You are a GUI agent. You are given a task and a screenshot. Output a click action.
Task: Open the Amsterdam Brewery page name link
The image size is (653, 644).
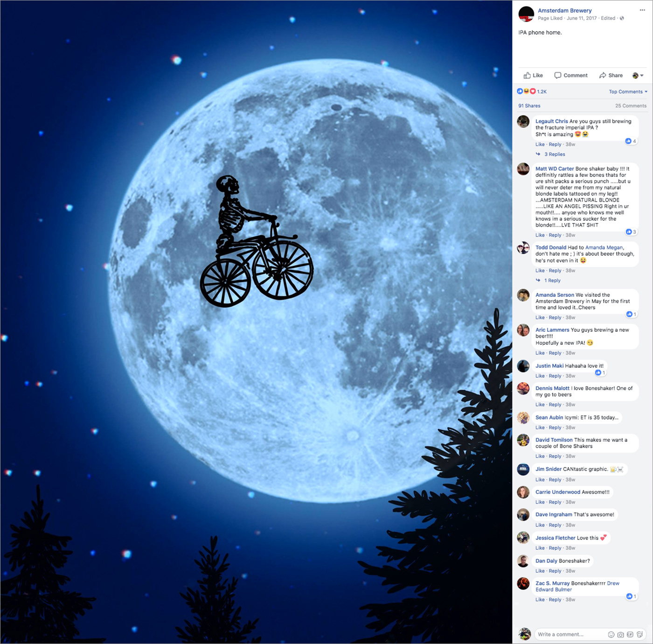pos(564,10)
